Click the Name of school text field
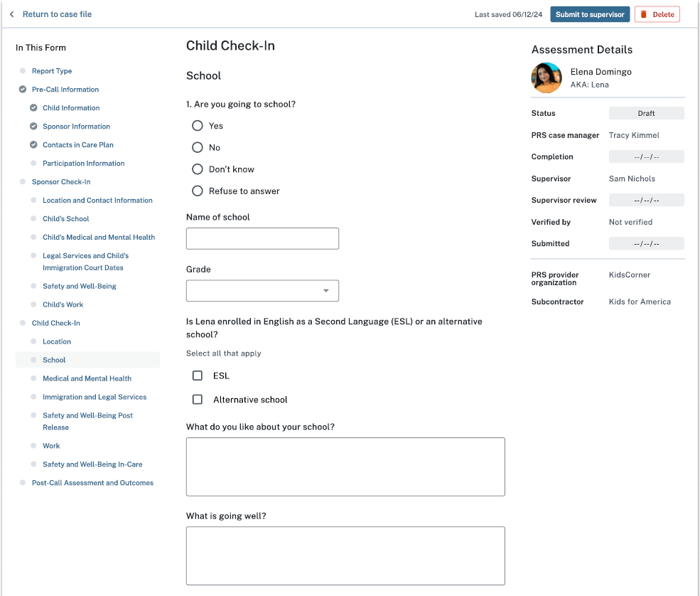700x596 pixels. coord(262,238)
